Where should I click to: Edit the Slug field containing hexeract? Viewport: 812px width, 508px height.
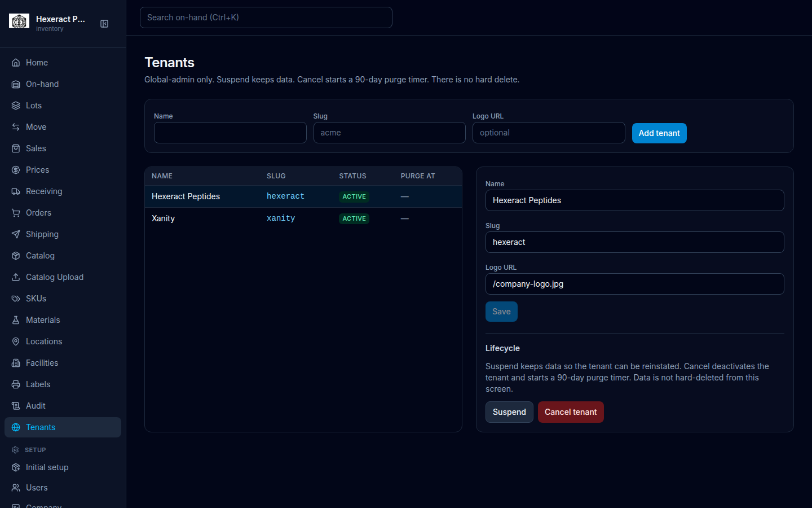635,242
